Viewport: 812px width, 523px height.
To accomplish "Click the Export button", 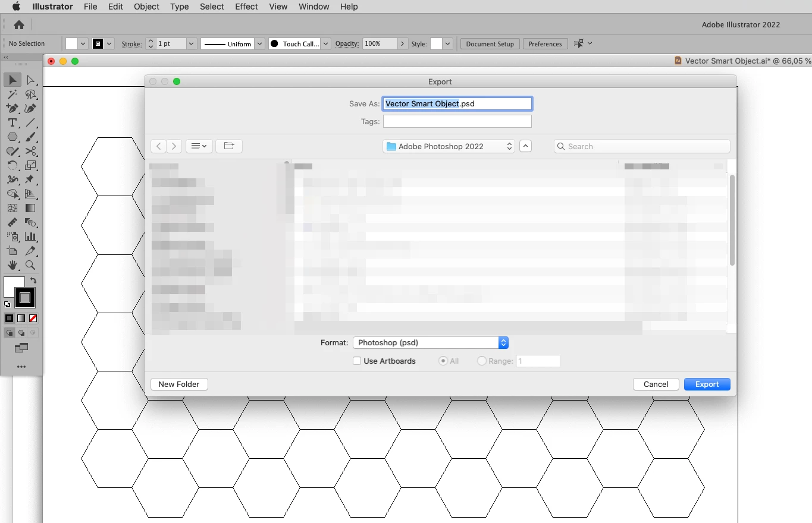I will pos(707,384).
